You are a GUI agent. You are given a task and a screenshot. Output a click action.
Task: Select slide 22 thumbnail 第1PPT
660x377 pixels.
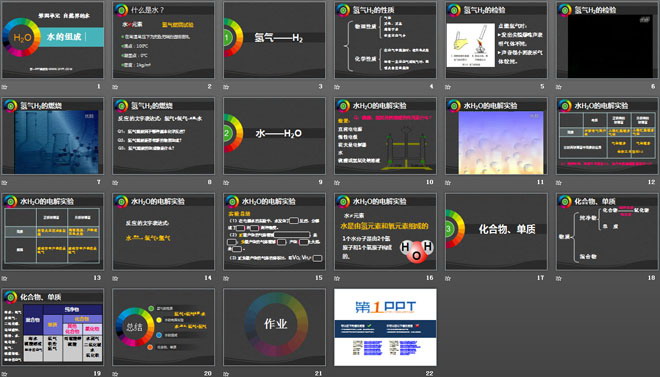tap(385, 327)
